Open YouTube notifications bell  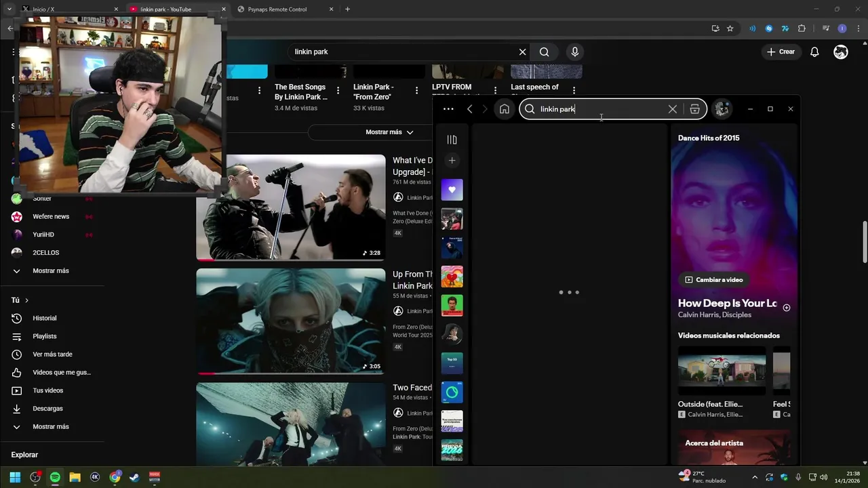coord(814,52)
